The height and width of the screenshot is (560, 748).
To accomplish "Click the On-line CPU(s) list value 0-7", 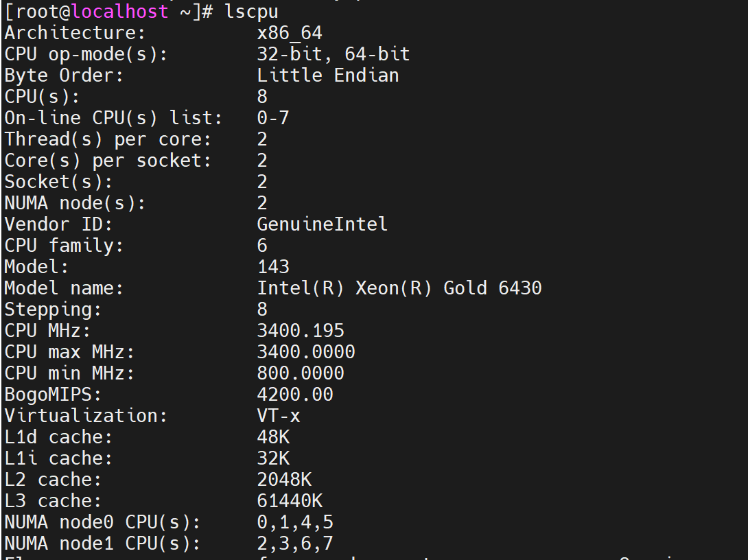I will tap(273, 118).
